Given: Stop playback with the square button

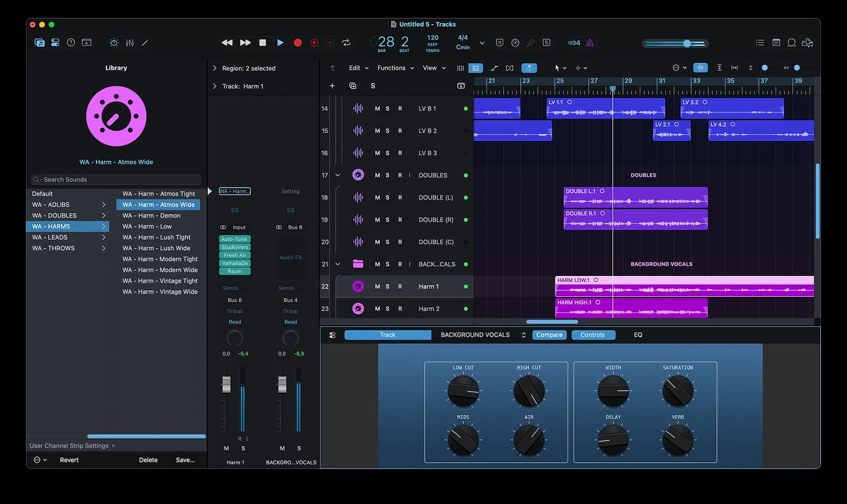Looking at the screenshot, I should (262, 43).
